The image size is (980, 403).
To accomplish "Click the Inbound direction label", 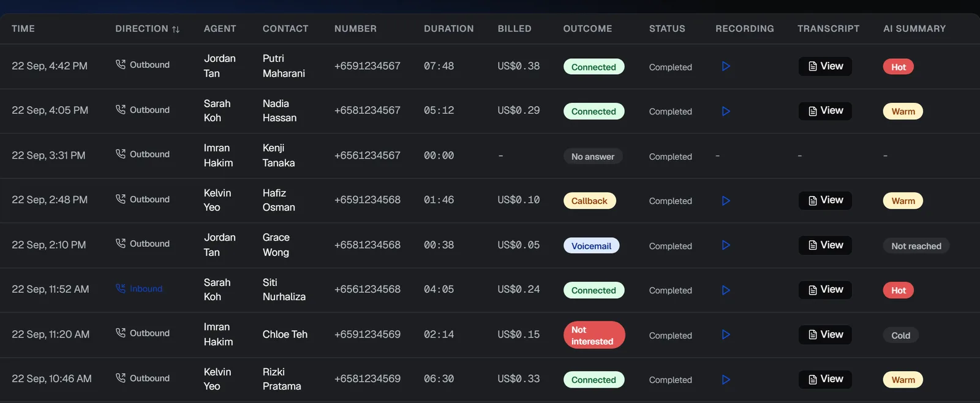I will pos(146,288).
